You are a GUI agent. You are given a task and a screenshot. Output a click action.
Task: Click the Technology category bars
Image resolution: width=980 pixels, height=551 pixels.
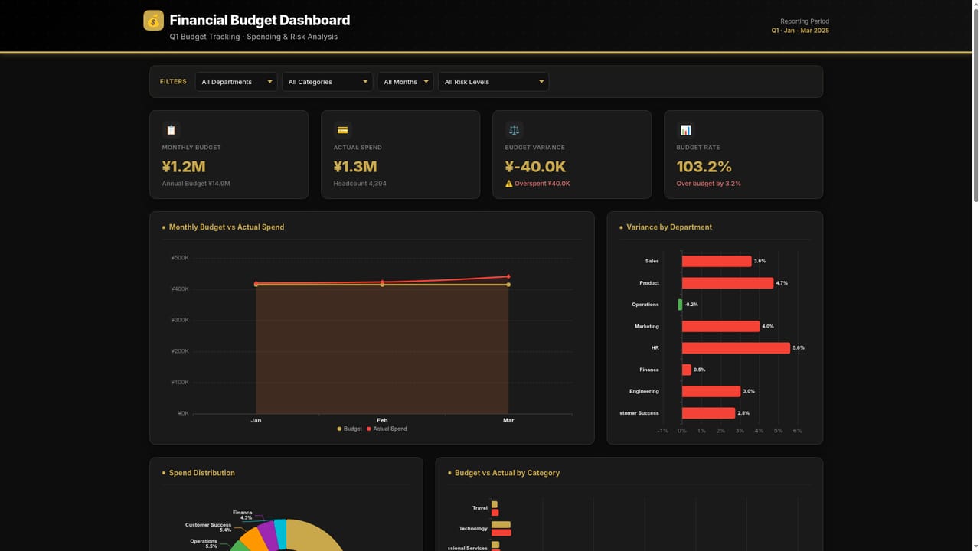click(501, 529)
